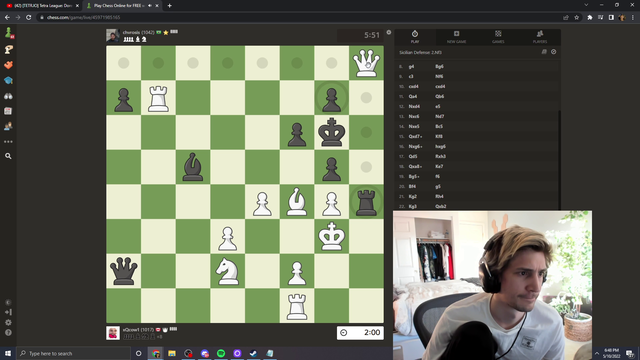Open Steam from the taskbar

click(x=253, y=353)
